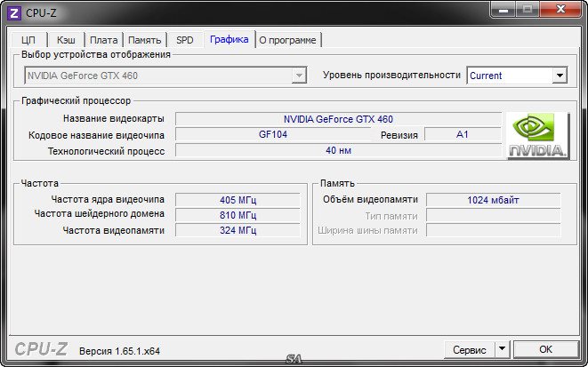Go to the Плата tab

point(104,40)
